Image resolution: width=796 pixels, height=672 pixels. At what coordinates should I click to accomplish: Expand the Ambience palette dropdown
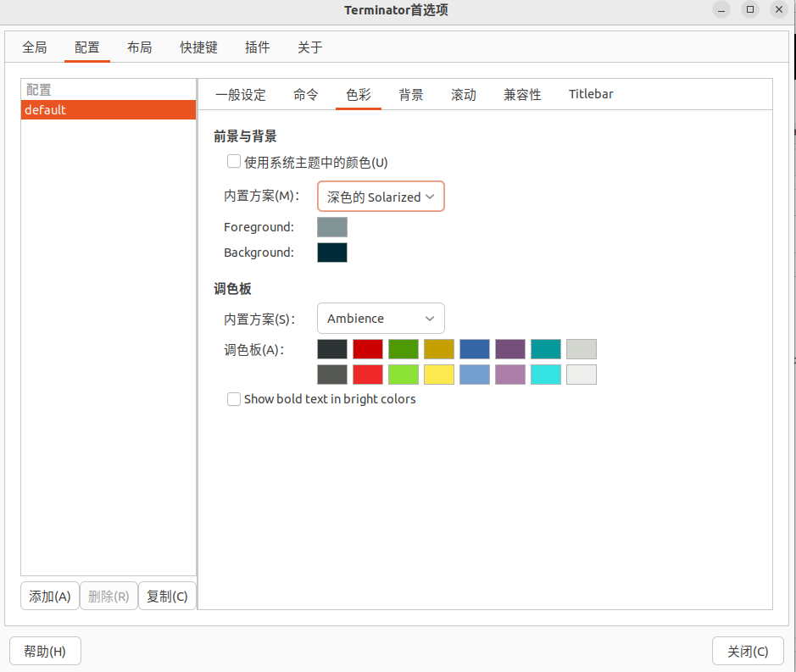(381, 319)
